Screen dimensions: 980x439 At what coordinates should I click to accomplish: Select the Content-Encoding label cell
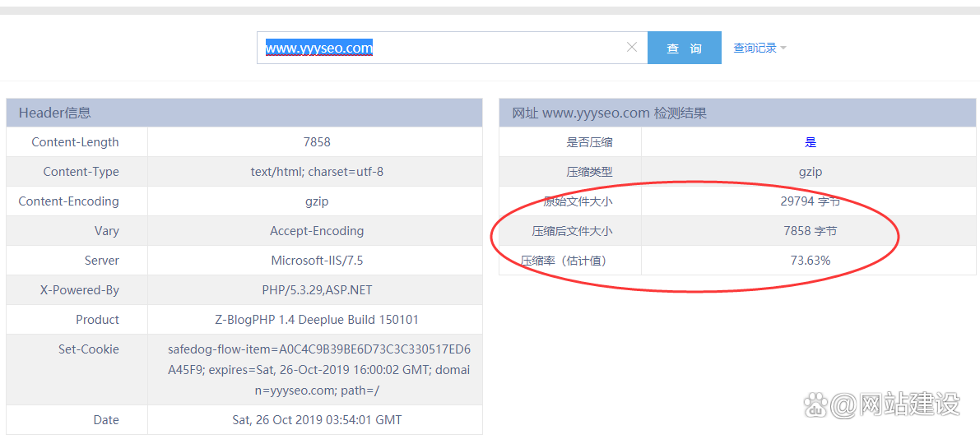(x=77, y=201)
